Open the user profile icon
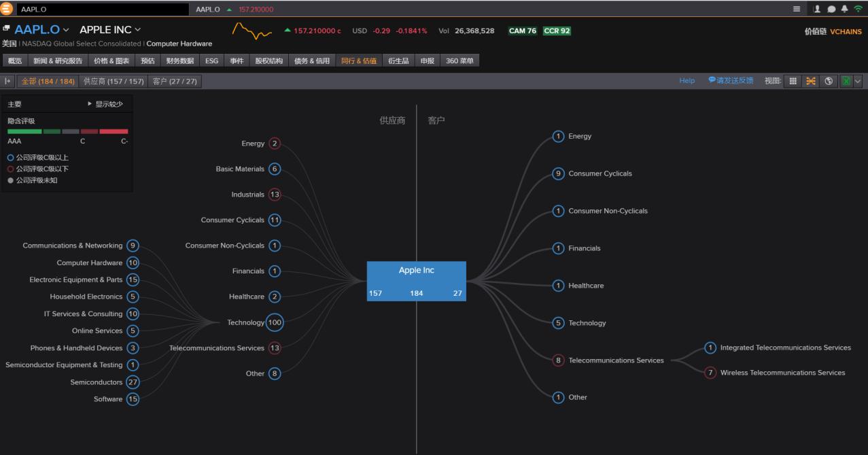Image resolution: width=868 pixels, height=455 pixels. click(x=817, y=9)
